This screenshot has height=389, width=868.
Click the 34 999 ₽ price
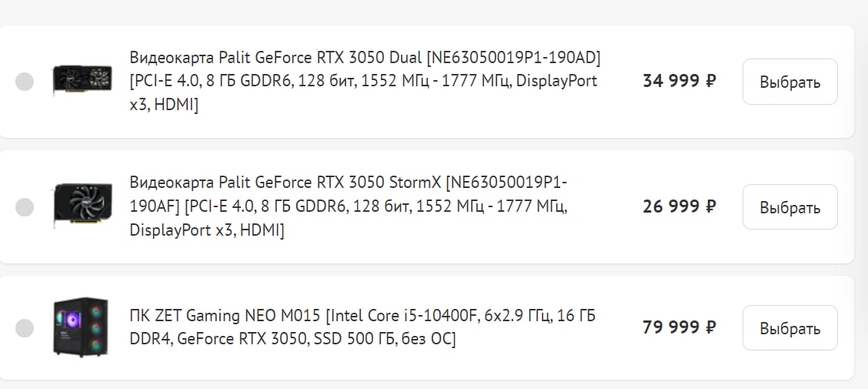679,81
